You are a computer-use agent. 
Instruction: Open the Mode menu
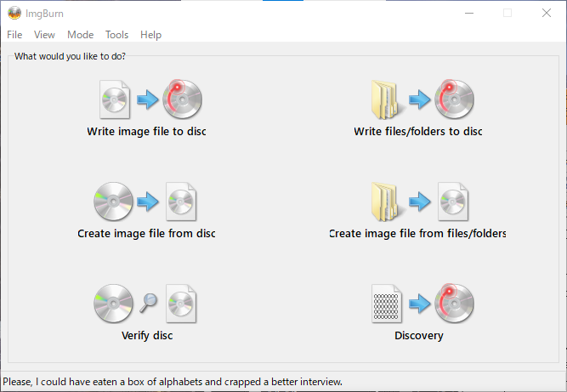pyautogui.click(x=80, y=35)
